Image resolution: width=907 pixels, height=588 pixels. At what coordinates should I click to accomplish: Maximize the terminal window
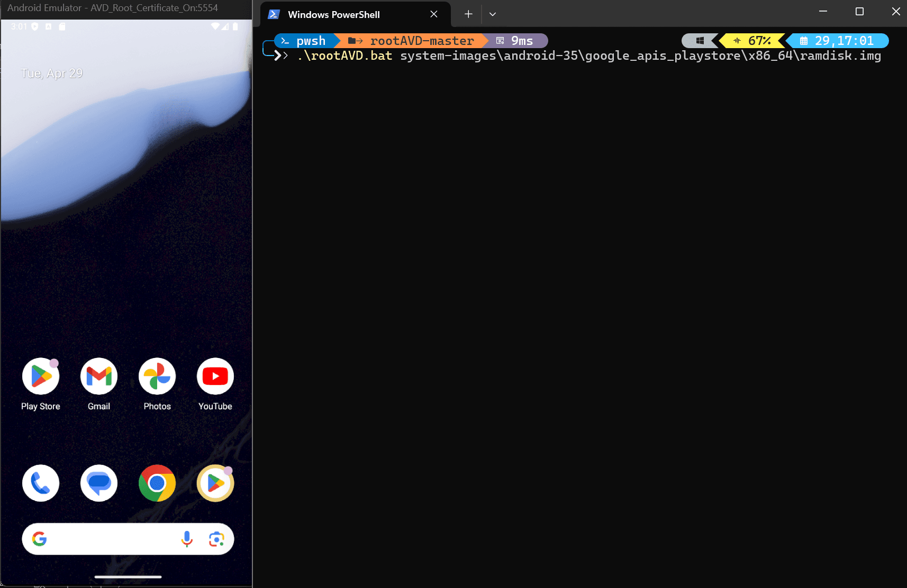(x=859, y=12)
